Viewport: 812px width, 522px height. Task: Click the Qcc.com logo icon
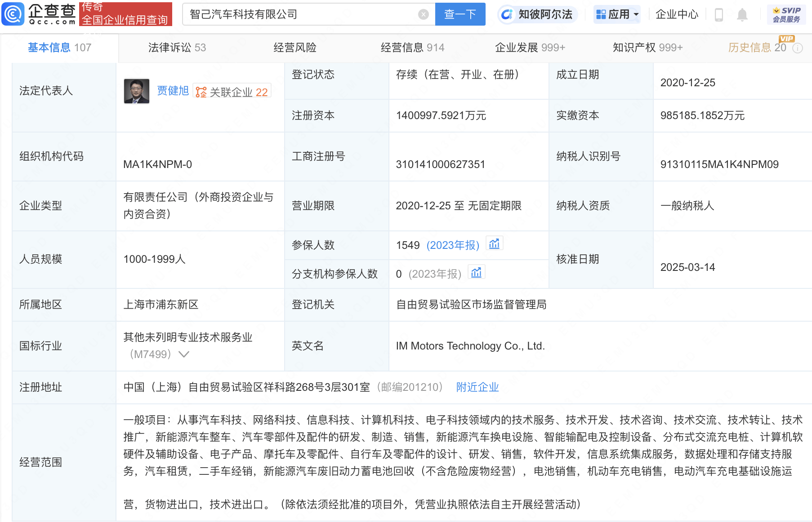coord(13,14)
